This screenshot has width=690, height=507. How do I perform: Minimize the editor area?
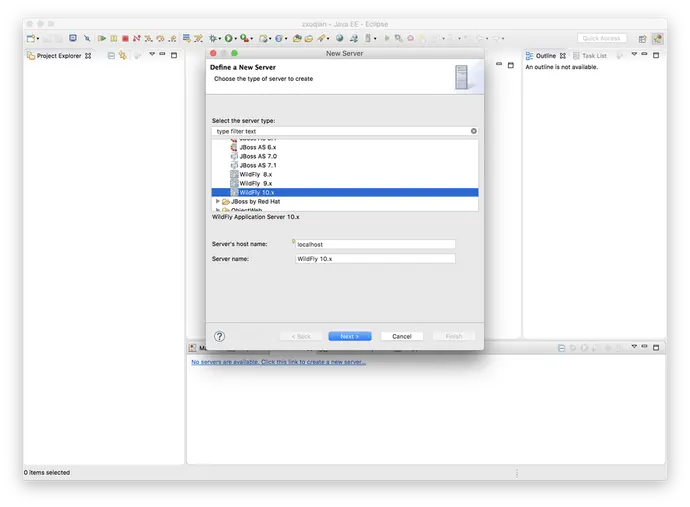tap(499, 64)
